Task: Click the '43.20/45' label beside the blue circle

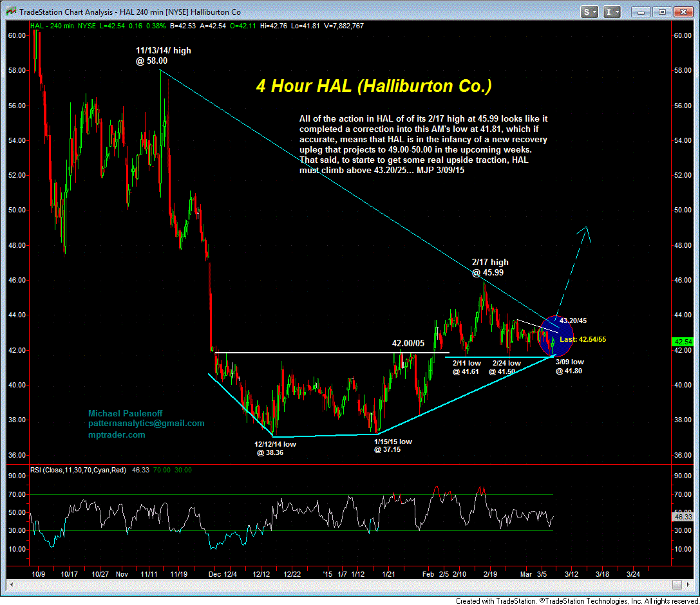Action: (572, 321)
